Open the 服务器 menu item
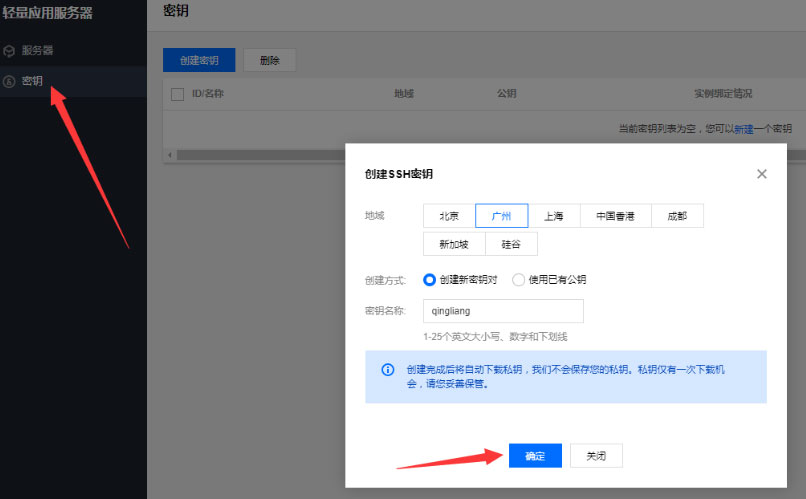 point(38,50)
